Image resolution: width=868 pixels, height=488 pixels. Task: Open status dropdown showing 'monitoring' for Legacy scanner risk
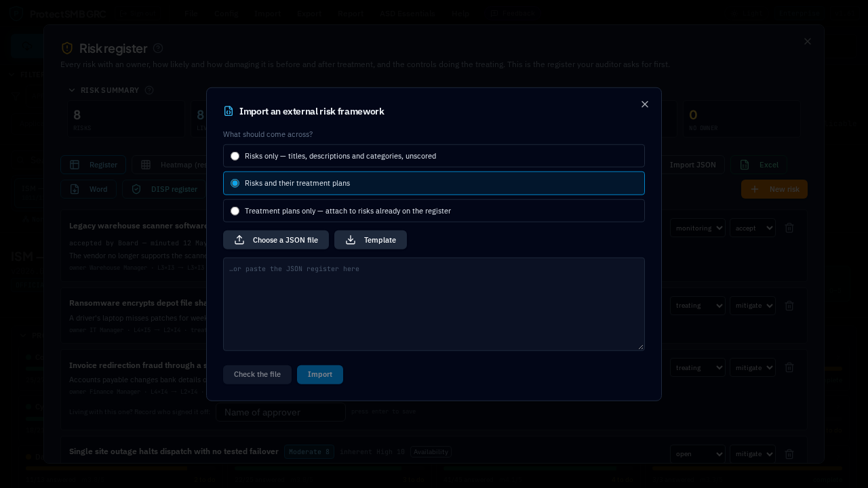click(x=698, y=228)
